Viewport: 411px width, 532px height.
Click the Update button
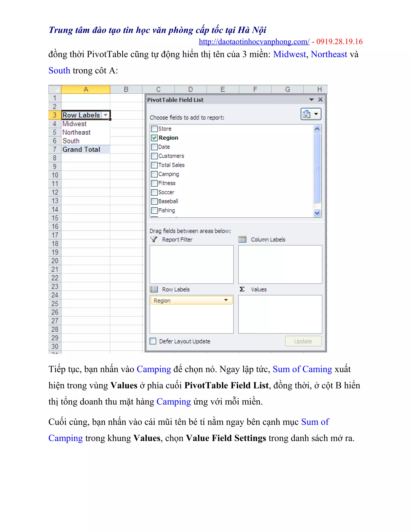click(x=303, y=341)
